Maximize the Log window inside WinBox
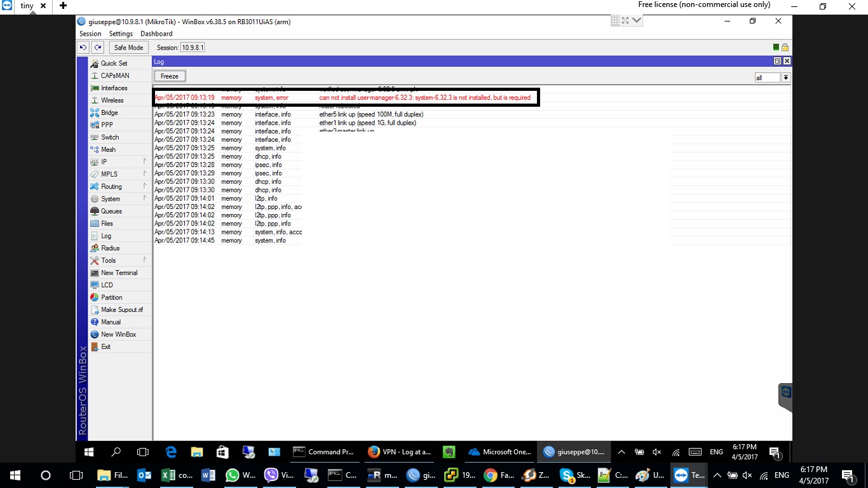Screen dimensions: 868x488 [777, 61]
